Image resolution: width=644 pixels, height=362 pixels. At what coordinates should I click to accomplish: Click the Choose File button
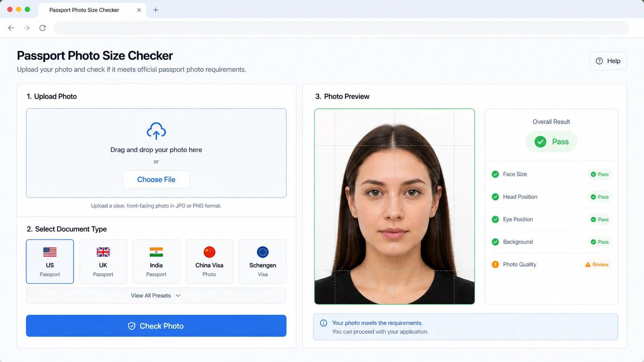[x=156, y=179]
